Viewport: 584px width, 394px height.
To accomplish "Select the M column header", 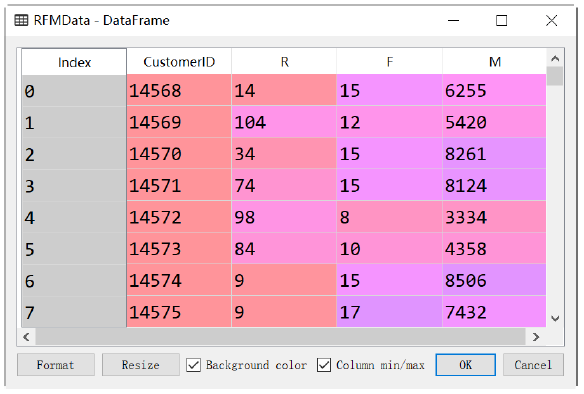I will [495, 62].
